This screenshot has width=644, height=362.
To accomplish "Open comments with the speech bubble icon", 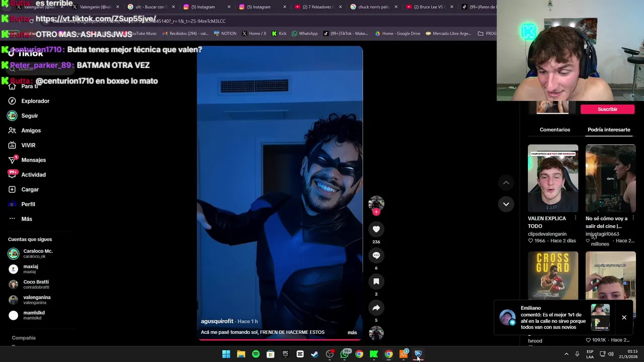I will (376, 255).
